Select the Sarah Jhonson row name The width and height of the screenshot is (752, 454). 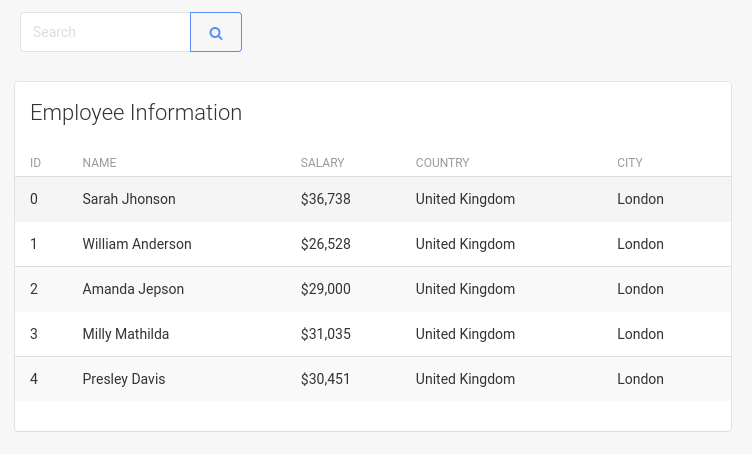(x=129, y=199)
